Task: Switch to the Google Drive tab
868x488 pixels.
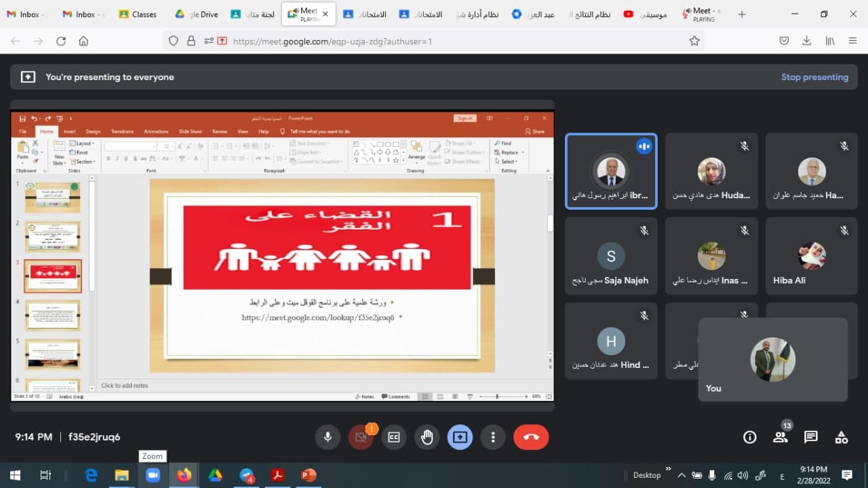Action: pos(197,14)
